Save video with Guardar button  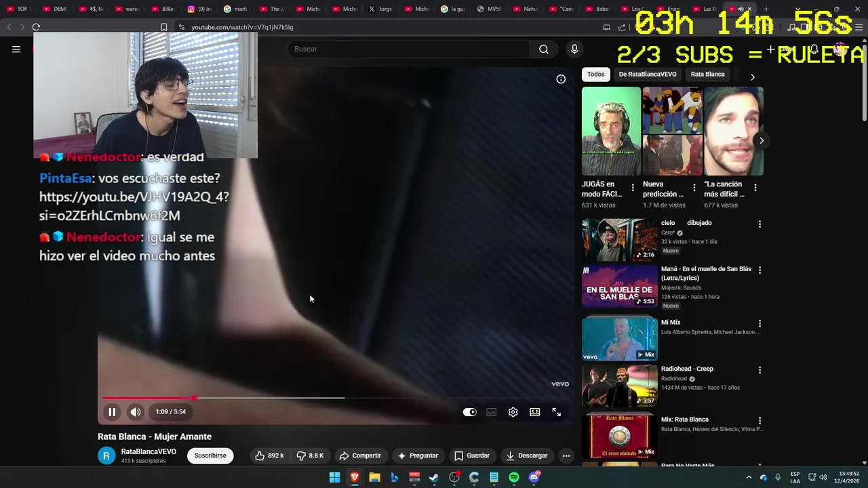click(x=472, y=455)
